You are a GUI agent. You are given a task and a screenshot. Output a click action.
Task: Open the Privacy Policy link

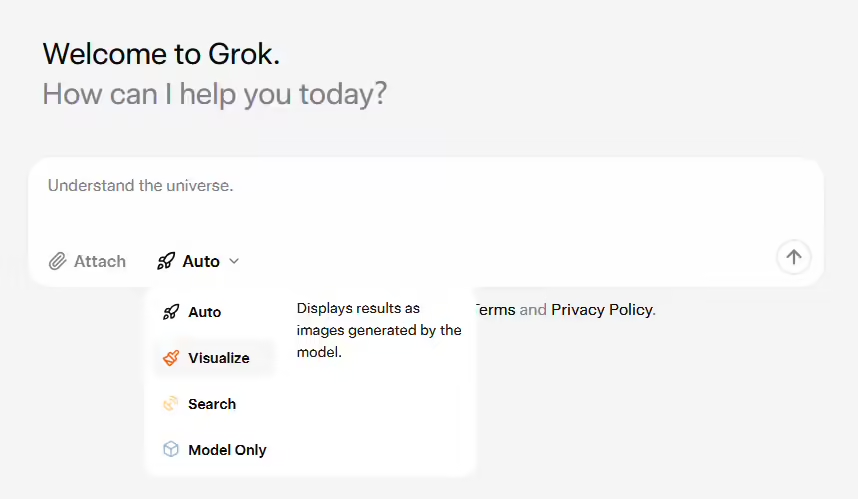tap(602, 310)
